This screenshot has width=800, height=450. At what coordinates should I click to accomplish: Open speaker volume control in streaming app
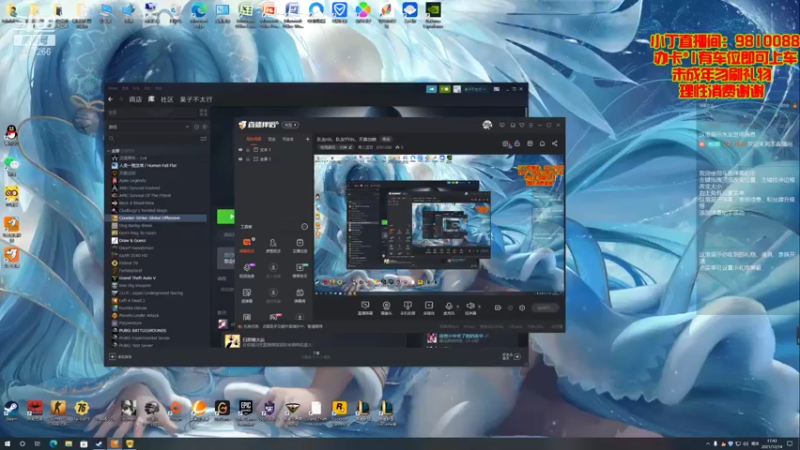(470, 308)
